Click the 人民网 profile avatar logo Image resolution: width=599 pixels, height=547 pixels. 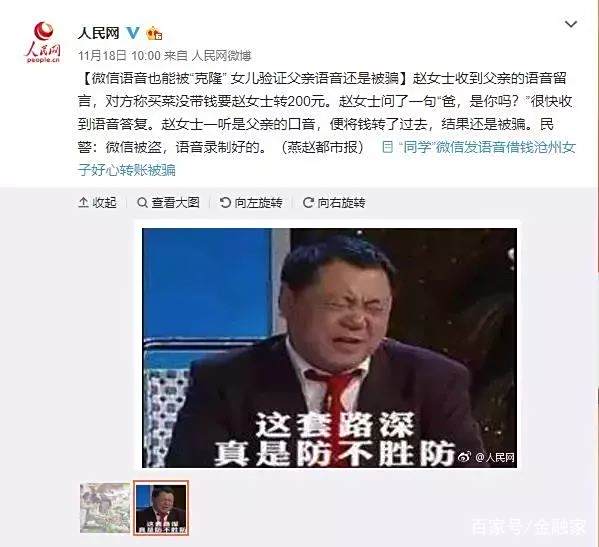click(x=43, y=42)
